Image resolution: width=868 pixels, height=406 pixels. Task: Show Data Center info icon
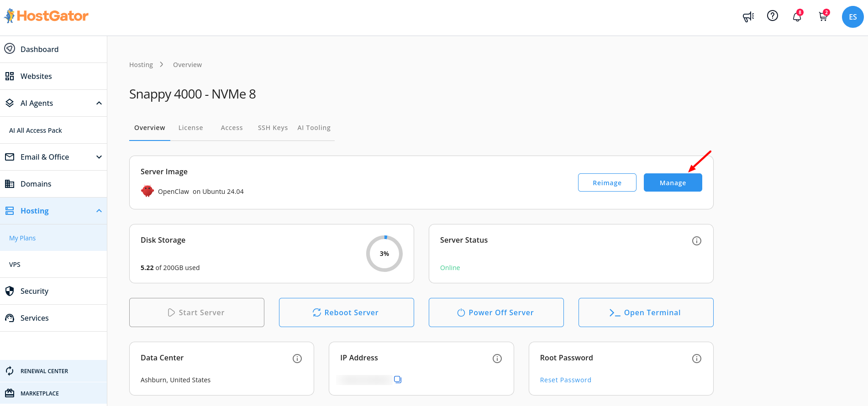297,359
